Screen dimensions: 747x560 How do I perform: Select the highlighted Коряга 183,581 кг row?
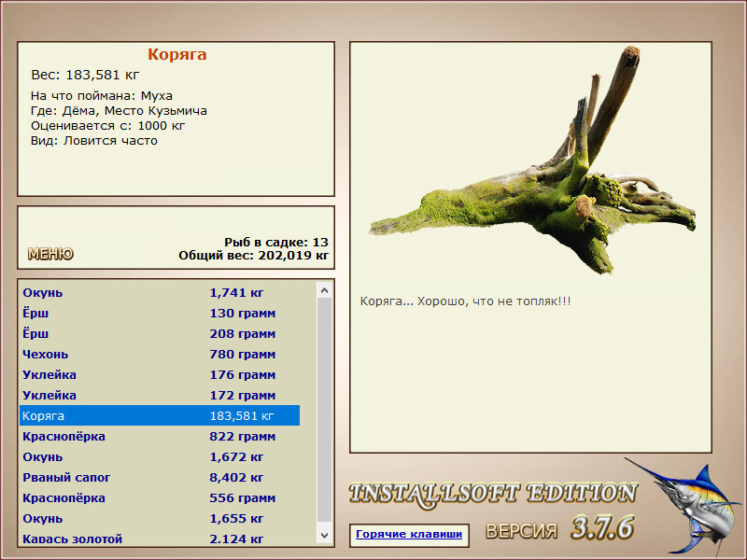click(x=160, y=415)
